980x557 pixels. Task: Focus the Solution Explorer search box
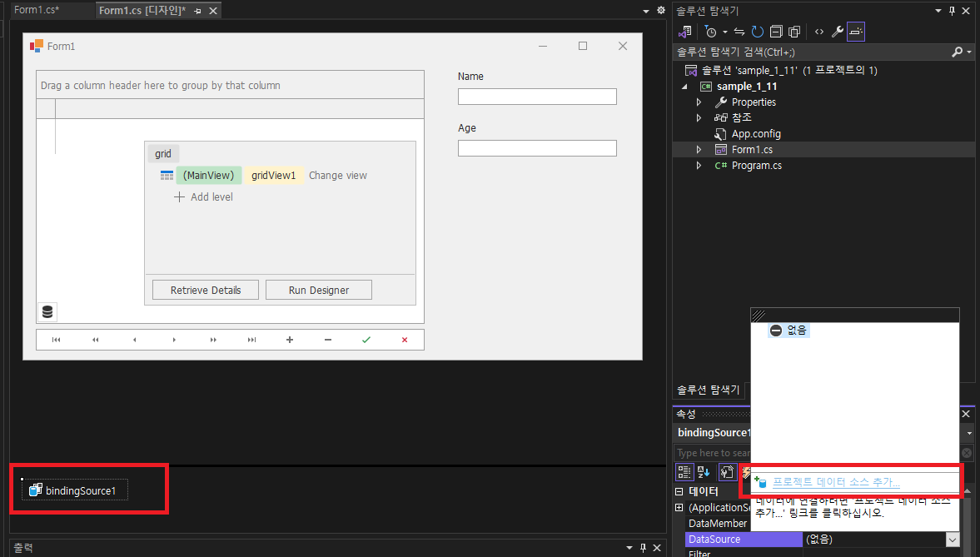(x=811, y=52)
